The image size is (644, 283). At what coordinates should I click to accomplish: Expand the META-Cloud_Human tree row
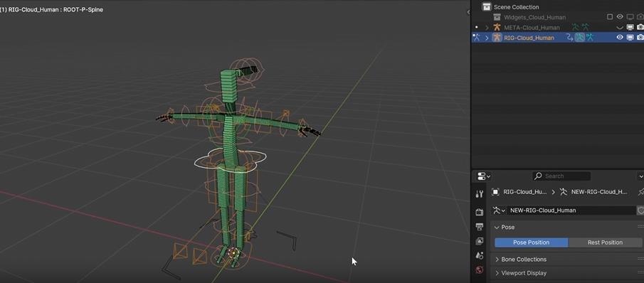(487, 28)
